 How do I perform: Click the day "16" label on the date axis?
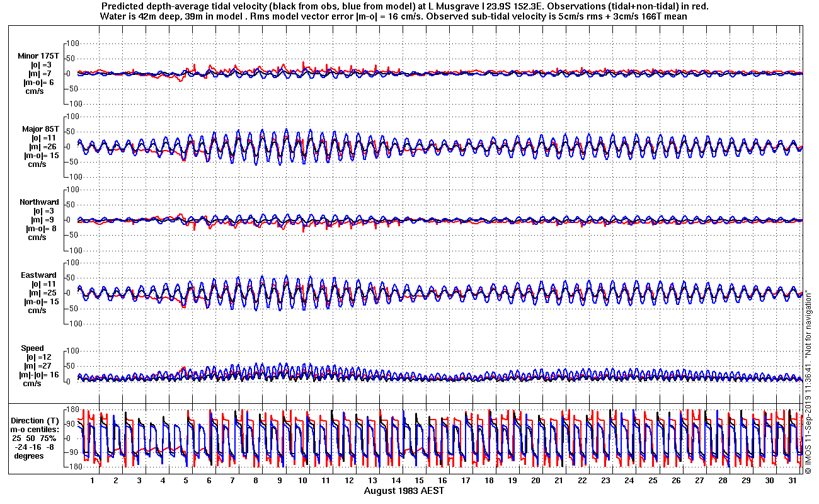(x=442, y=480)
